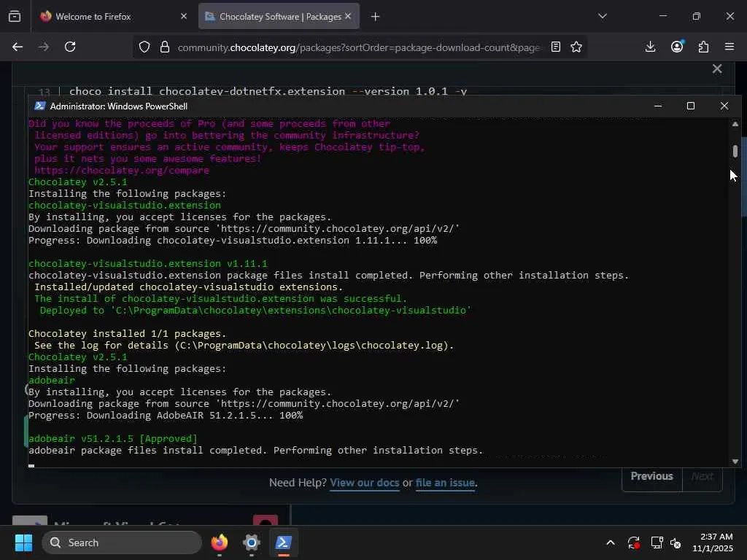View site security padlock info
The image size is (747, 560).
tap(165, 47)
